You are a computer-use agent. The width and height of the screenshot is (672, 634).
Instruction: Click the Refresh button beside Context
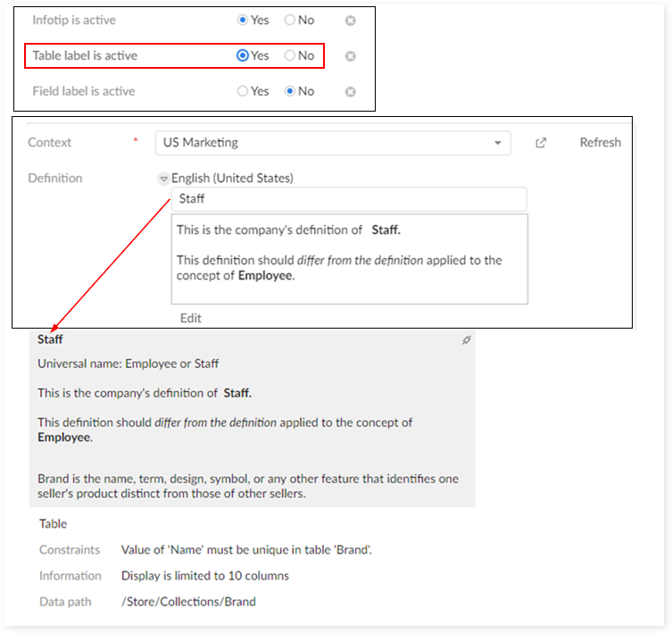coord(600,142)
